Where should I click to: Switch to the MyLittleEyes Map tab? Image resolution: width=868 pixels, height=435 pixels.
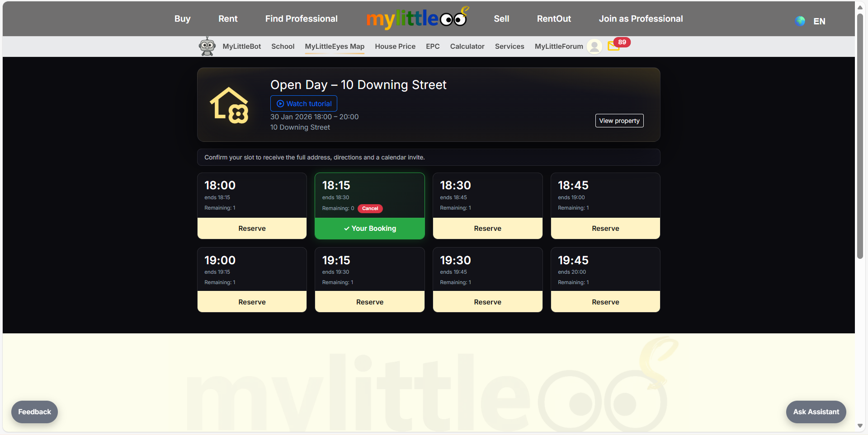click(x=335, y=46)
